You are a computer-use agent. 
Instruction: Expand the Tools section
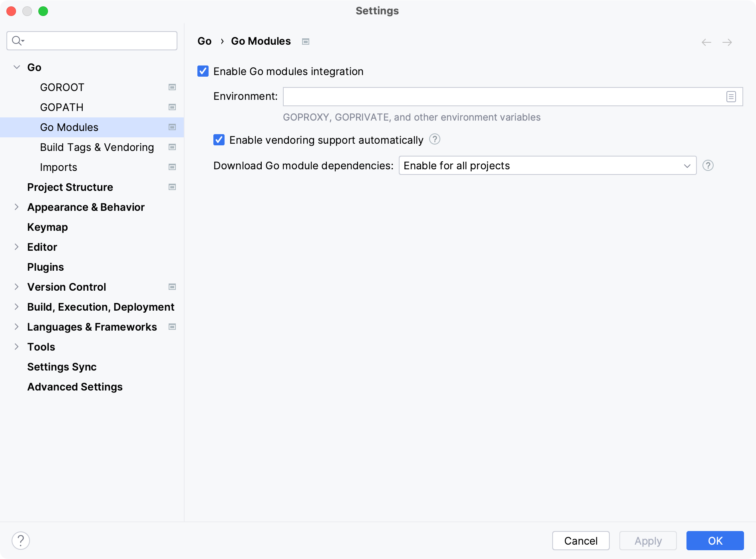click(x=17, y=347)
